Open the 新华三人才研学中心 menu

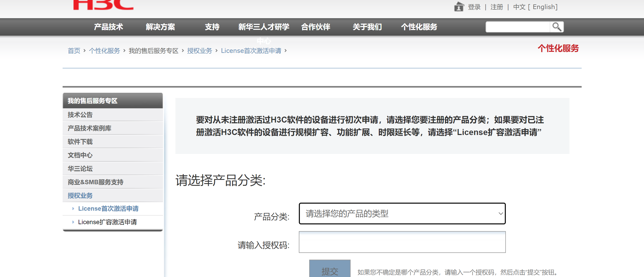coord(264,27)
